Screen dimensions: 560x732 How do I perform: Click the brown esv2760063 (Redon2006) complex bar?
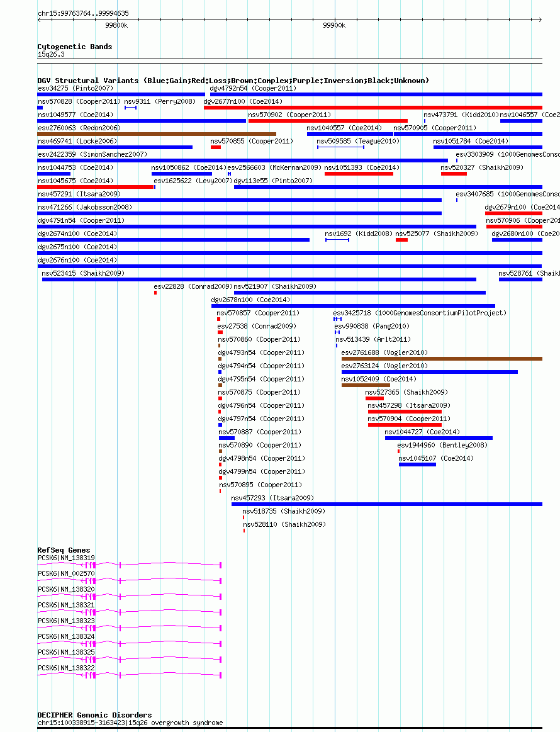(157, 134)
